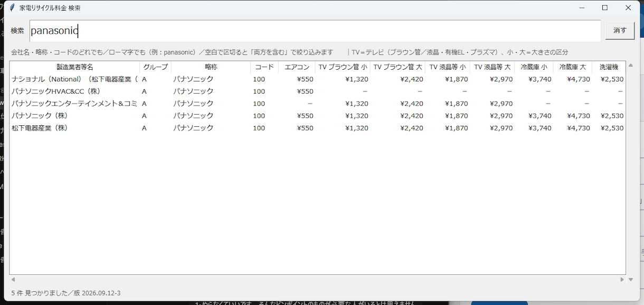Click the TV ブラウン管 小 column header
644x305 pixels.
[343, 67]
